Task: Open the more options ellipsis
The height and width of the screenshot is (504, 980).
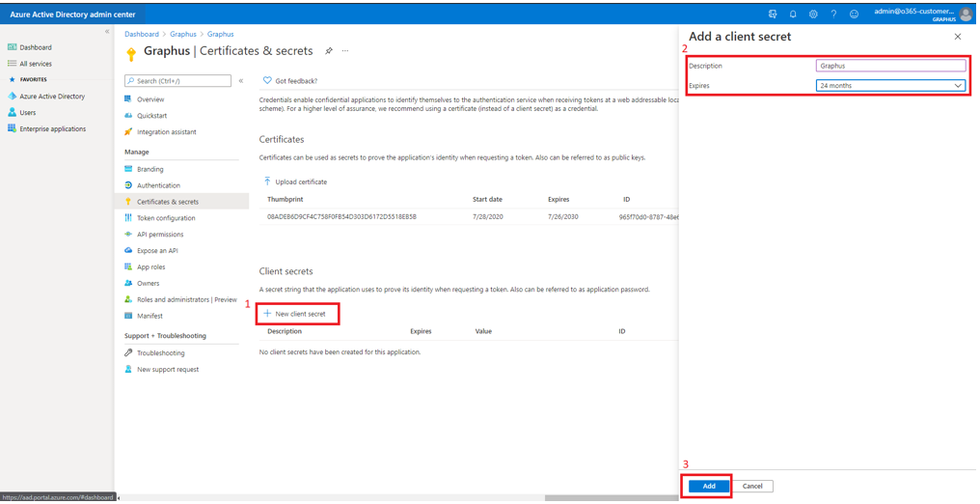Action: (x=345, y=51)
